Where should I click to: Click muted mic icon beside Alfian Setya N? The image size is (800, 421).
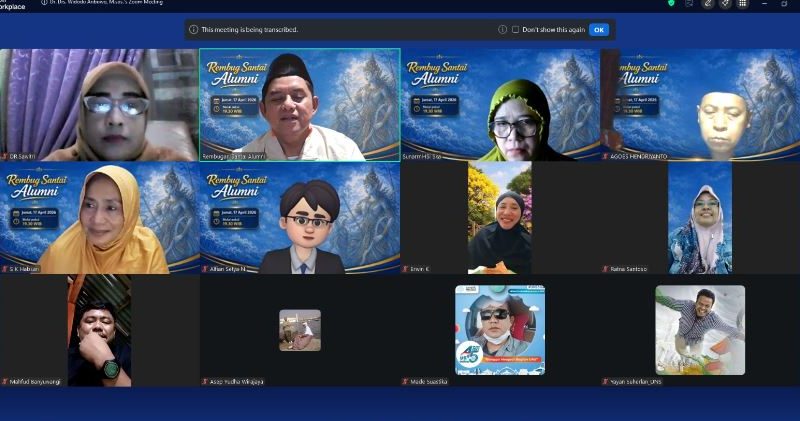pyautogui.click(x=205, y=269)
